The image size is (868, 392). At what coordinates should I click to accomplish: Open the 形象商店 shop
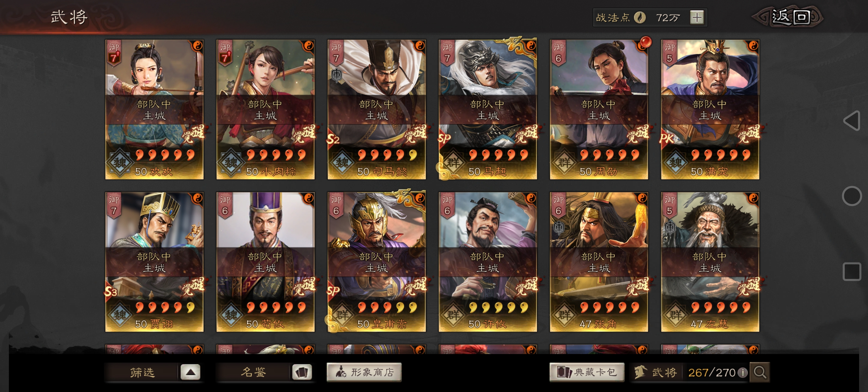364,372
